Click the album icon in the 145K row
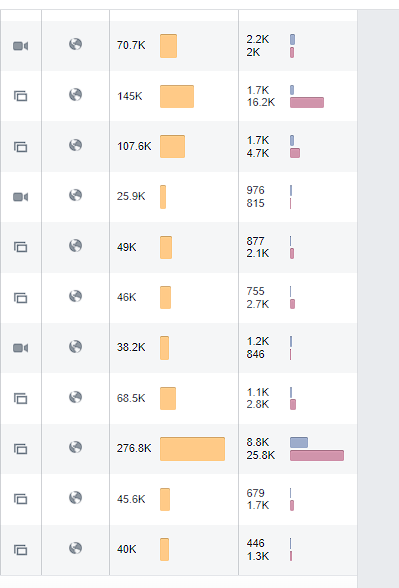The image size is (399, 588). [21, 96]
